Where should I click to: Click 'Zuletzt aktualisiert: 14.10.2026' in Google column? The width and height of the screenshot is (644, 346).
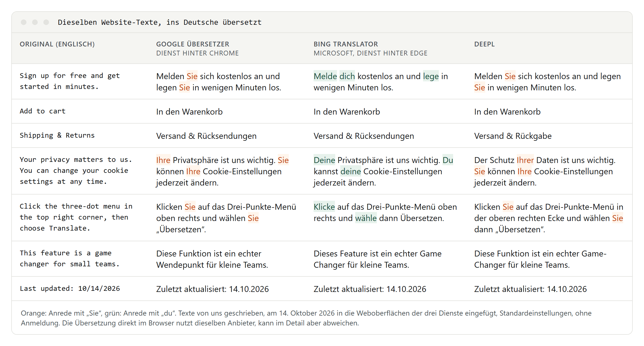(212, 289)
